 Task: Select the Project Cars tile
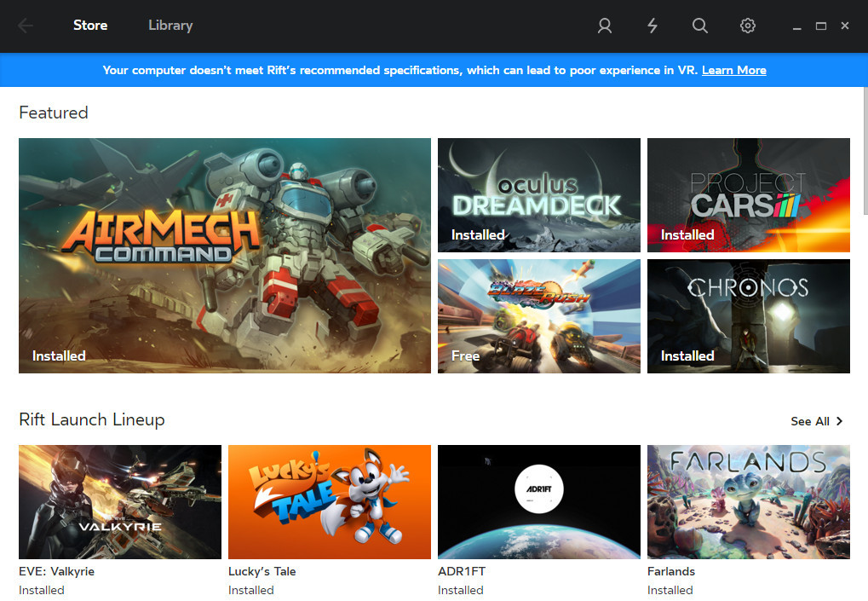coord(748,195)
